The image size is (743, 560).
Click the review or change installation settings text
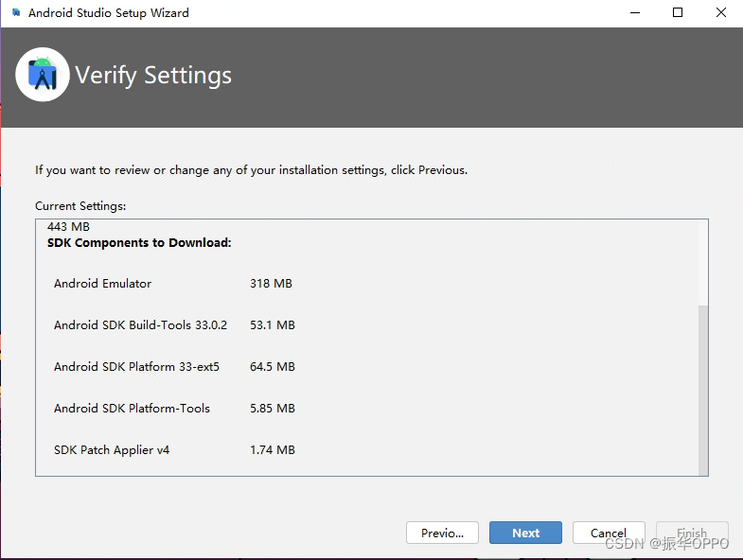(251, 170)
